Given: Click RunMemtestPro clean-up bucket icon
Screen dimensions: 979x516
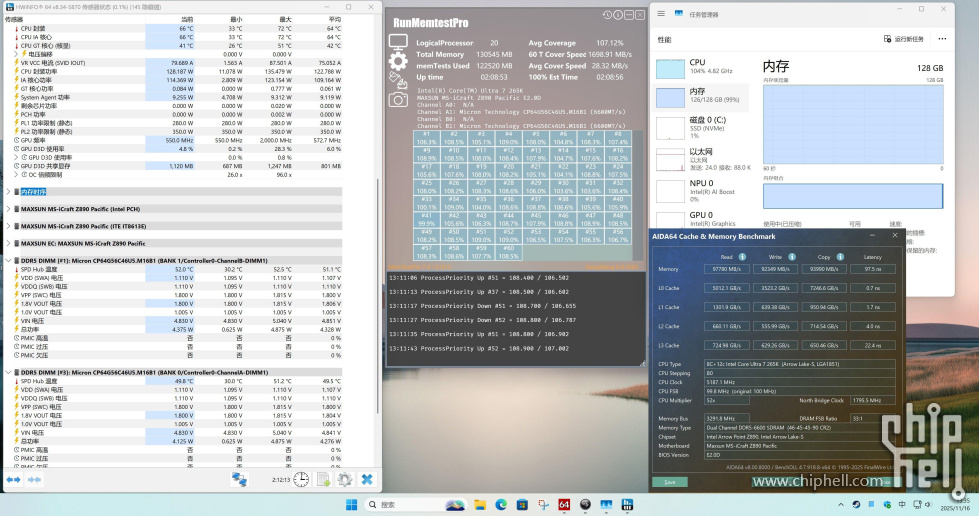Looking at the screenshot, I should pyautogui.click(x=398, y=80).
